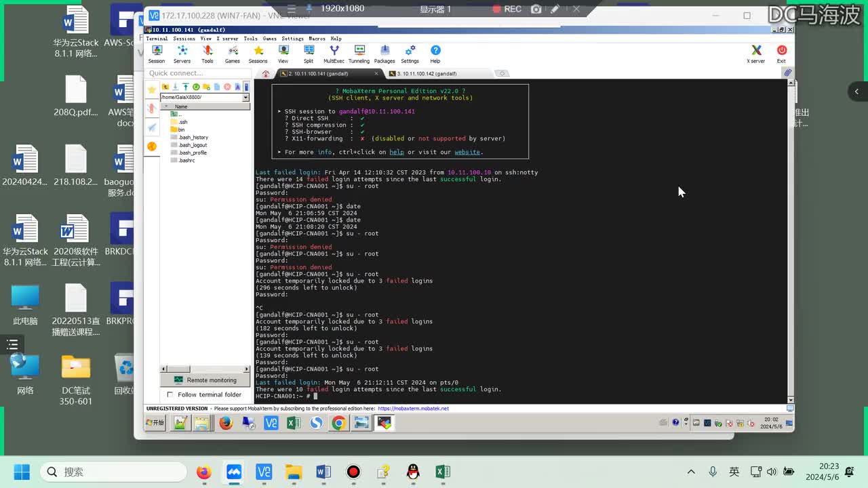Select the SFTP globe sidebar tab
Viewport: 868px width, 488px height.
(152, 146)
